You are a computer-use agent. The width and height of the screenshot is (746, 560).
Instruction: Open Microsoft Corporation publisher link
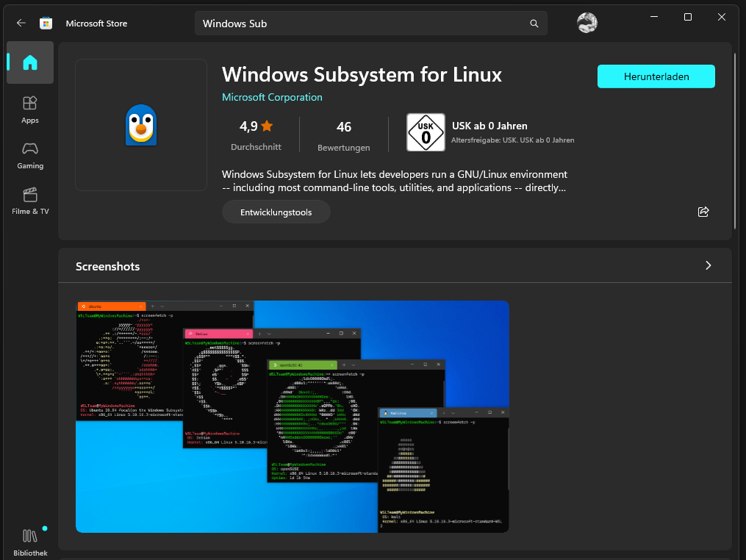272,97
